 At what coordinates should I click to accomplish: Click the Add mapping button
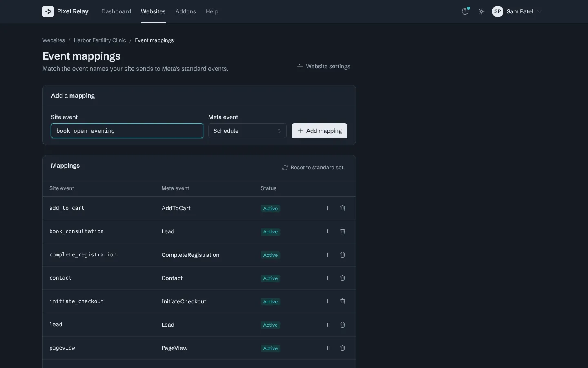(x=319, y=131)
